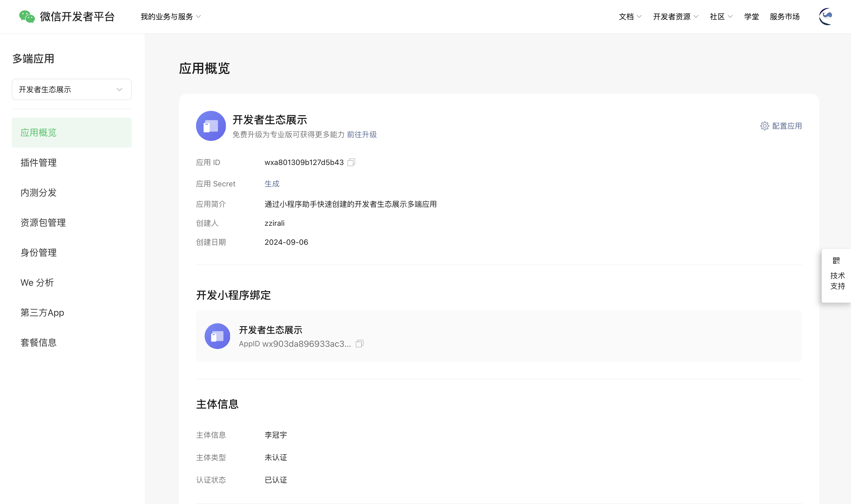Copy the 应用 ID wxa801309b127d5b43

pos(351,162)
